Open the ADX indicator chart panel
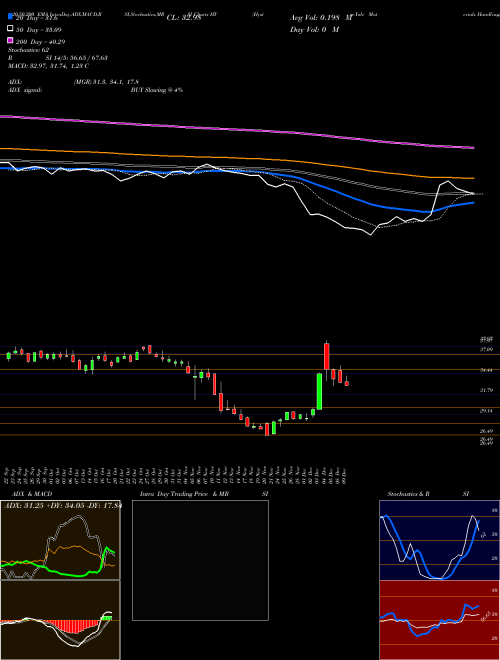 [x=60, y=540]
